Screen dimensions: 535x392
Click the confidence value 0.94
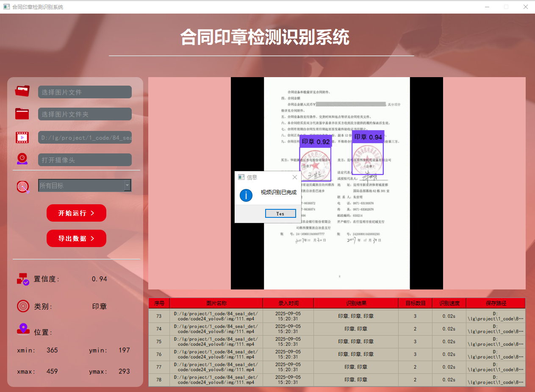pyautogui.click(x=100, y=279)
